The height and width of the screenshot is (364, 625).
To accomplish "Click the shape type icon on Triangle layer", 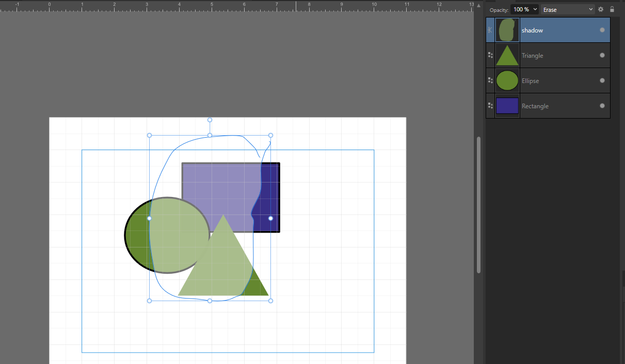I will click(x=490, y=55).
